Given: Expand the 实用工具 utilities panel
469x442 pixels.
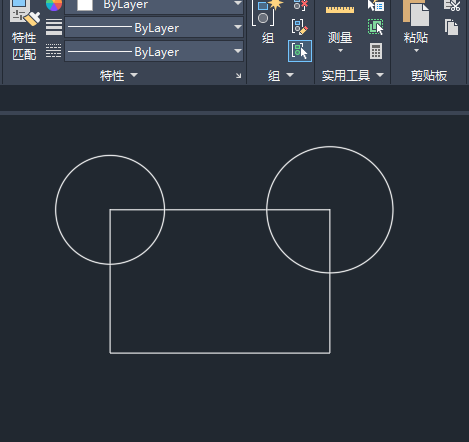Looking at the screenshot, I should click(x=352, y=76).
